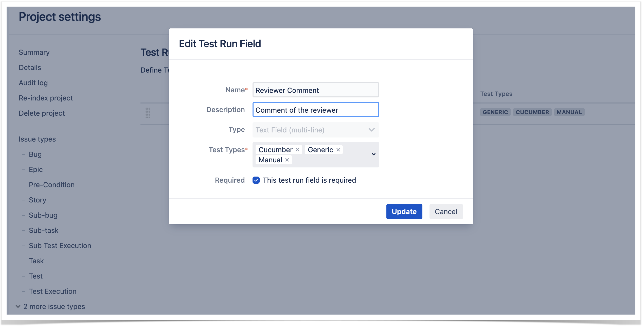Select the Test Execution issue type
Viewport: 644px width, 327px height.
[53, 291]
